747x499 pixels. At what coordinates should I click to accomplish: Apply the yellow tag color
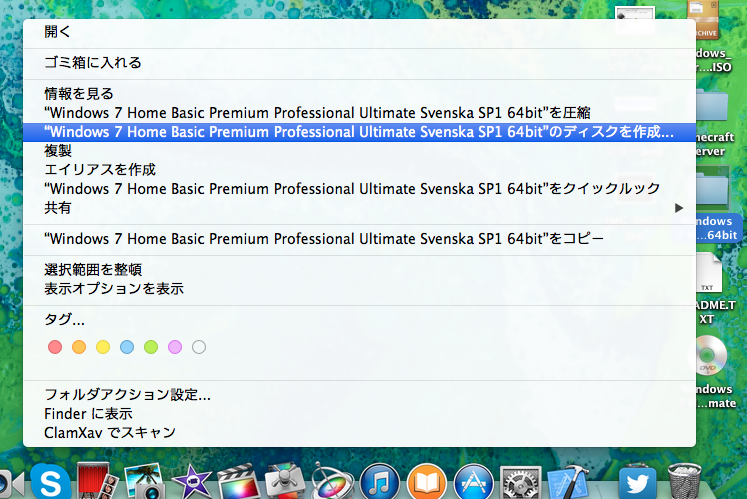(103, 347)
